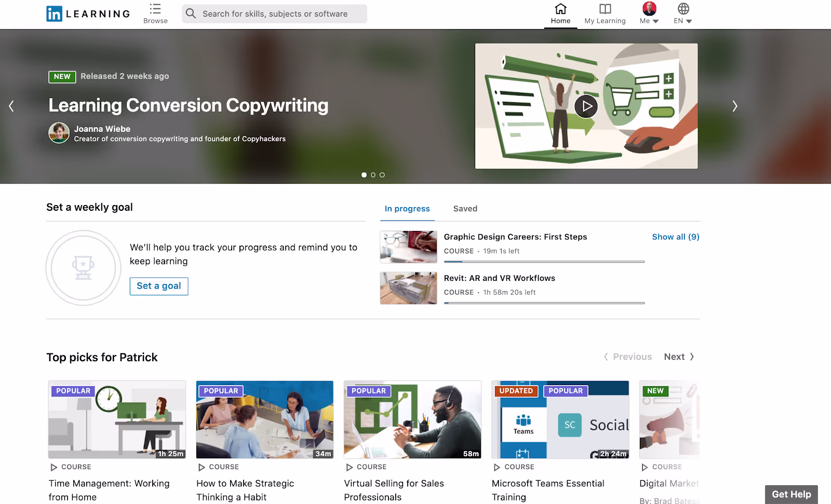This screenshot has width=831, height=504.
Task: Go to Home via house icon
Action: 560,9
